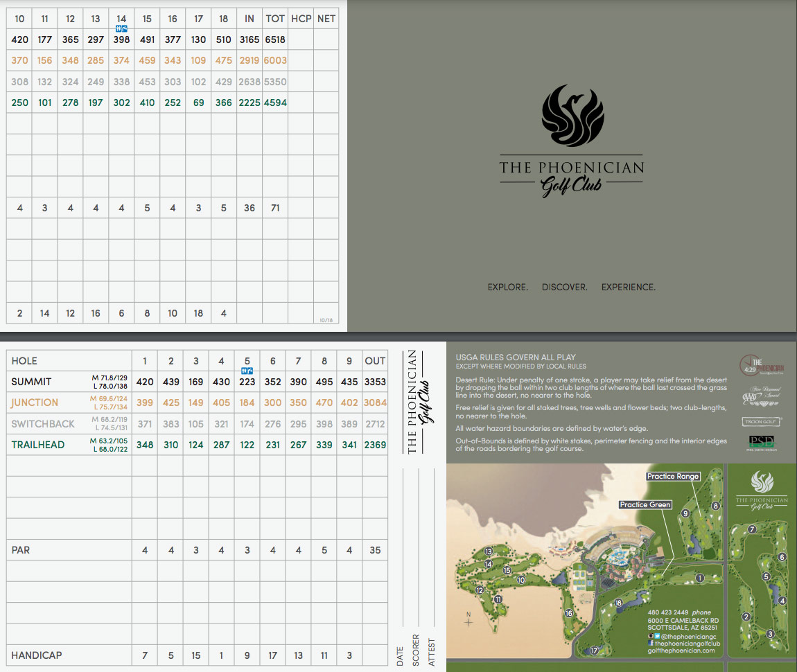Click the PAR row label
The width and height of the screenshot is (797, 672).
pyautogui.click(x=21, y=550)
